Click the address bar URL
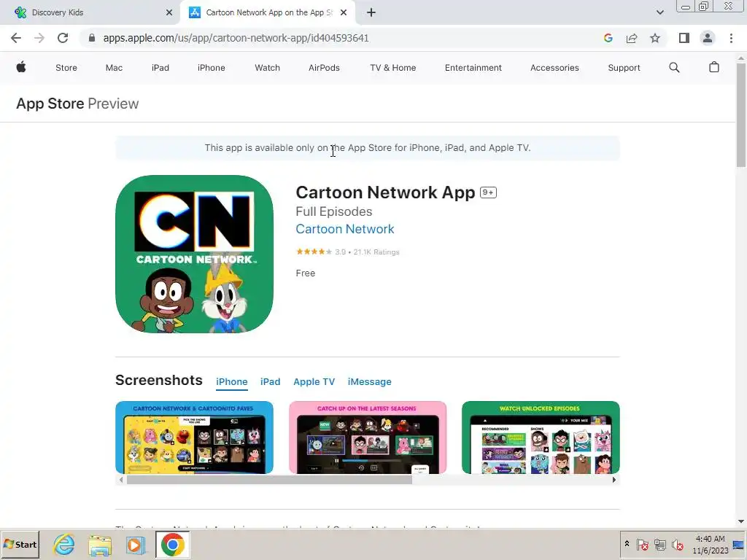The width and height of the screenshot is (747, 560). (x=236, y=38)
